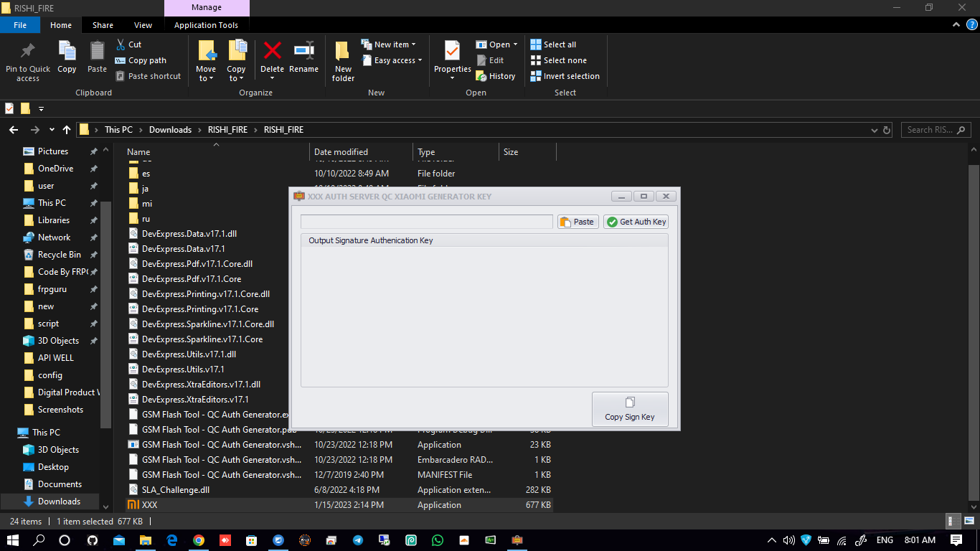
Task: Click the Output Signature Authenication Key header
Action: pos(371,240)
